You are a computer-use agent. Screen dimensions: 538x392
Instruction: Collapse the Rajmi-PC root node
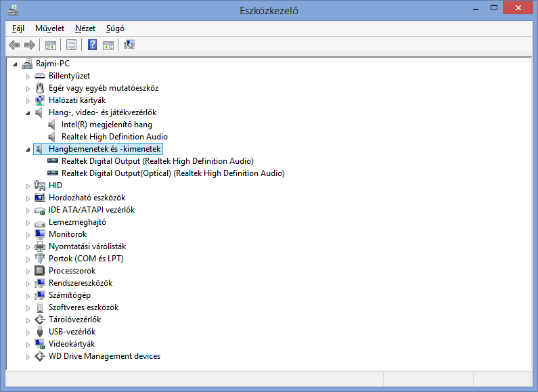(15, 64)
